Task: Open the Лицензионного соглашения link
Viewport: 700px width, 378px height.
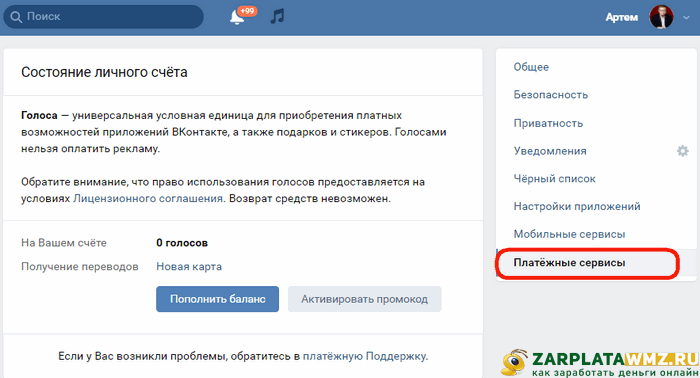Action: 148,198
